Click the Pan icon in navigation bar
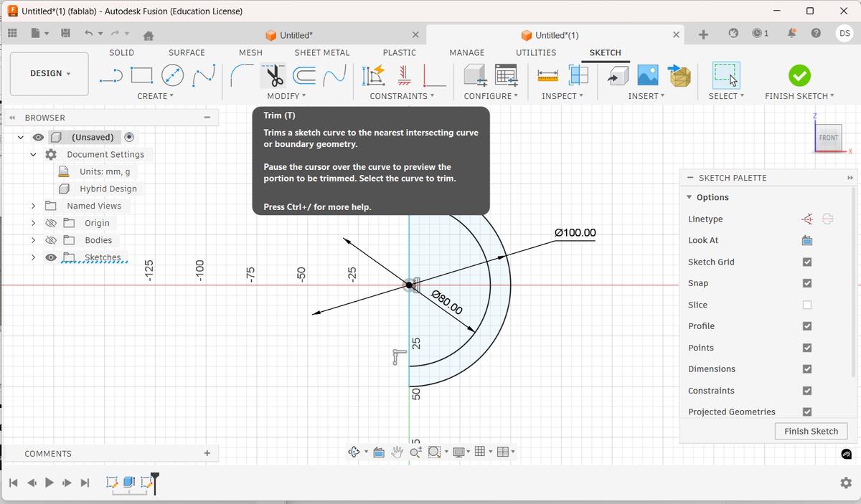Image resolution: width=861 pixels, height=504 pixels. (397, 452)
